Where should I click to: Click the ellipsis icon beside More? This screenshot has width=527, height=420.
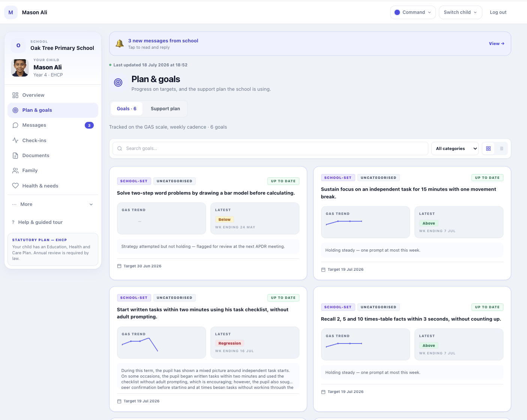14,204
